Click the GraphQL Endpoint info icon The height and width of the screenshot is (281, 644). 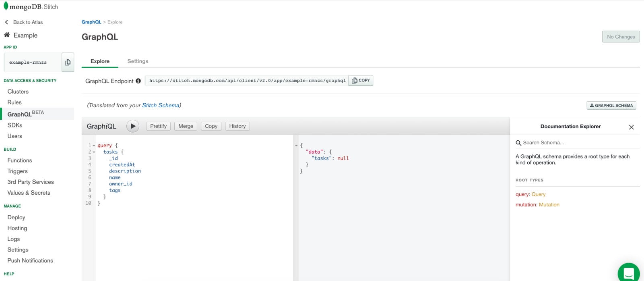(x=138, y=81)
